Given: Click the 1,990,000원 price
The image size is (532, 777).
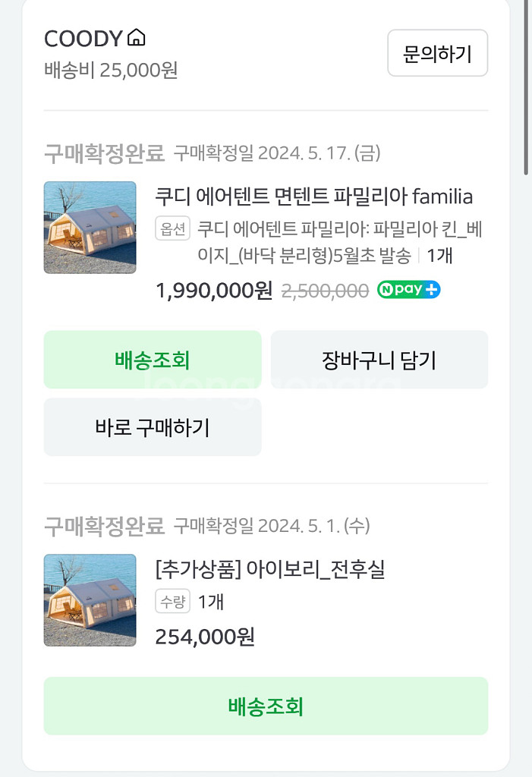Looking at the screenshot, I should click(213, 291).
